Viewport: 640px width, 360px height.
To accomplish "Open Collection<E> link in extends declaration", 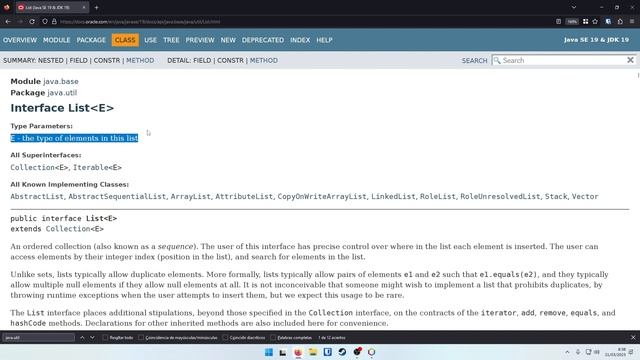I will pyautogui.click(x=75, y=229).
